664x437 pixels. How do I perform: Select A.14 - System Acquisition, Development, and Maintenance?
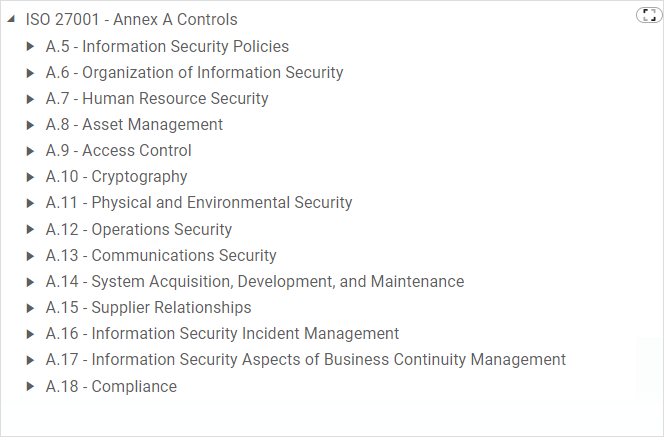(x=255, y=282)
